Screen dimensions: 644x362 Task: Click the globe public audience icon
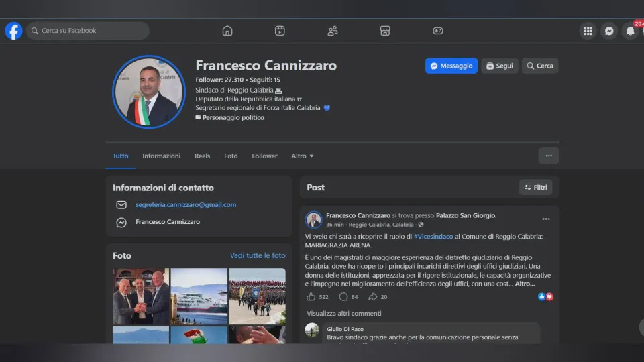pos(421,225)
